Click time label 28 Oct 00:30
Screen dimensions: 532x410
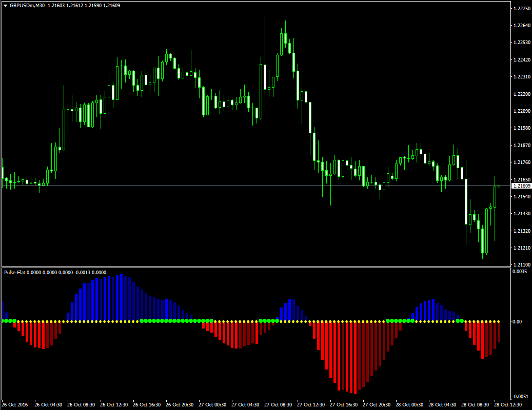click(409, 404)
